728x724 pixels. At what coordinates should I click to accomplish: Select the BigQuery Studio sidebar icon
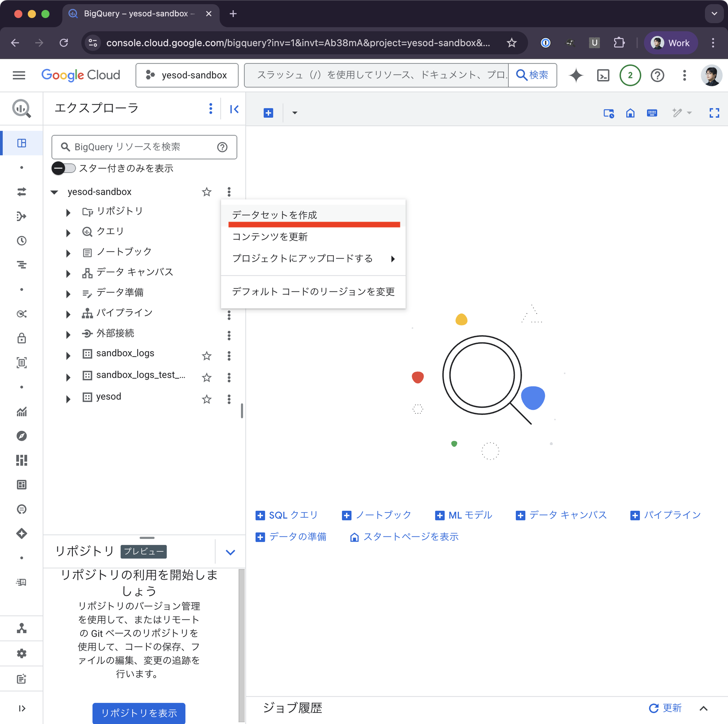click(x=21, y=143)
